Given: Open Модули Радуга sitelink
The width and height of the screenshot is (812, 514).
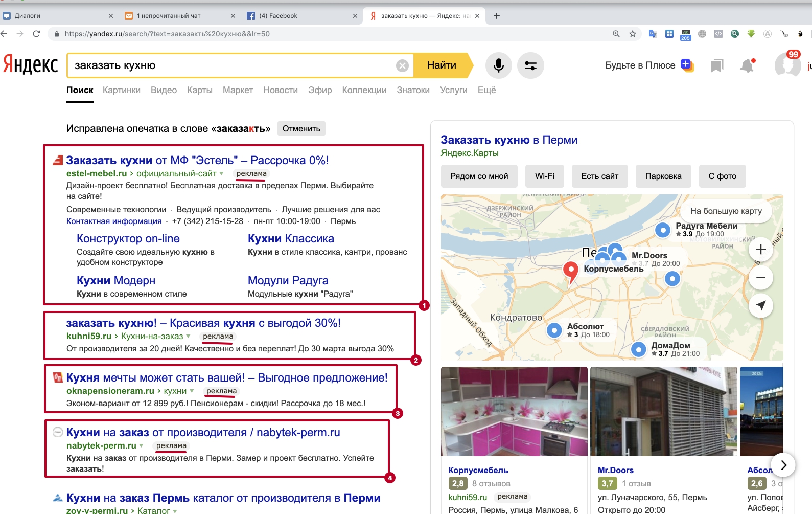Looking at the screenshot, I should click(x=288, y=280).
